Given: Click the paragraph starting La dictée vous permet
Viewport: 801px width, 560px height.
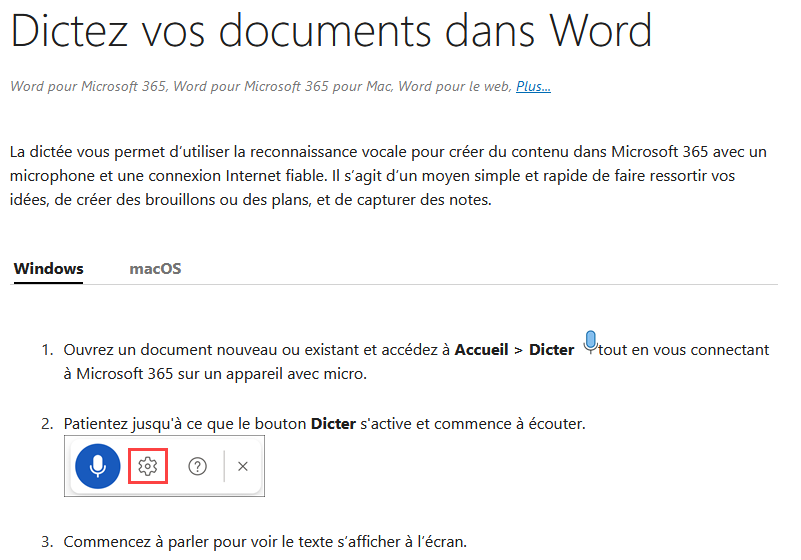Looking at the screenshot, I should 388,176.
